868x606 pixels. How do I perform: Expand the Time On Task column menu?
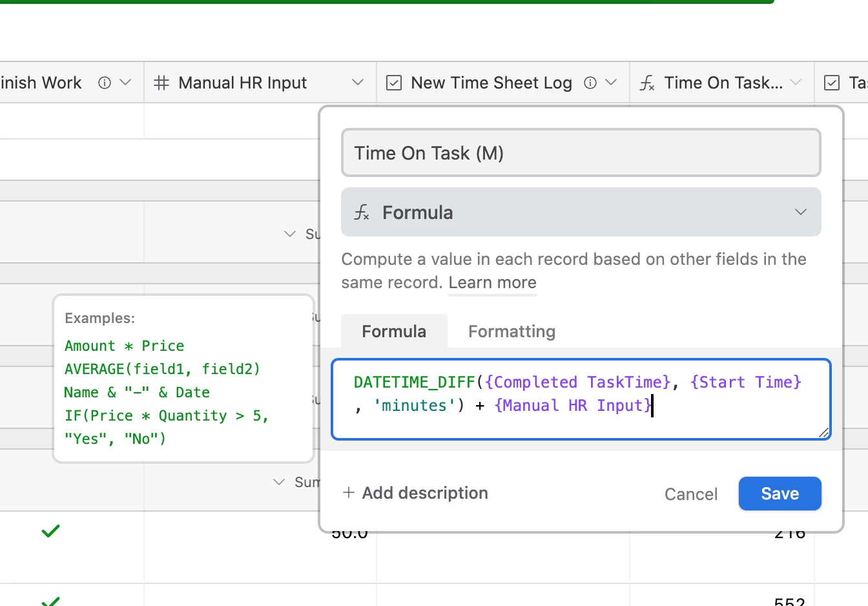click(796, 83)
